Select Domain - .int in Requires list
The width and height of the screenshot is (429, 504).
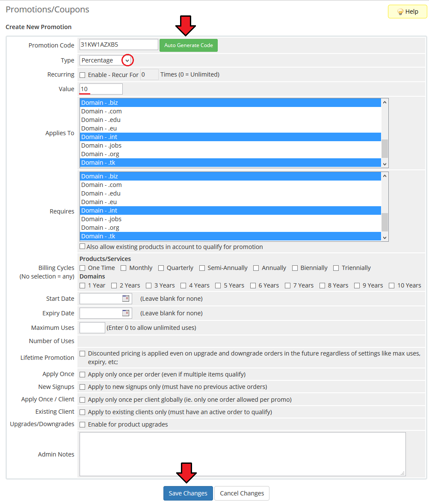coord(231,210)
